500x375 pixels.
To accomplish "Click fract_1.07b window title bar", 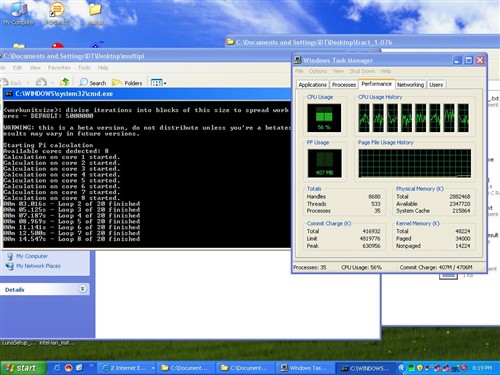I will (x=363, y=42).
